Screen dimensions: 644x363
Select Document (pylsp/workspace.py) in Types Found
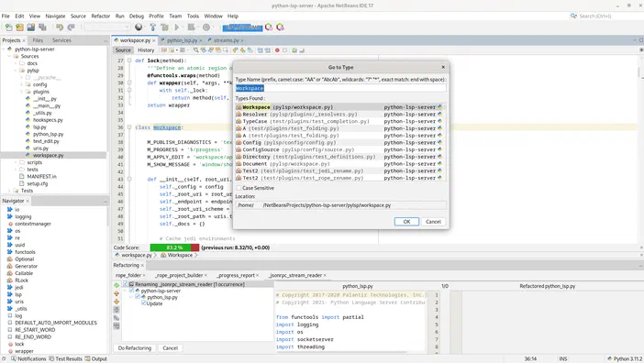pos(340,164)
